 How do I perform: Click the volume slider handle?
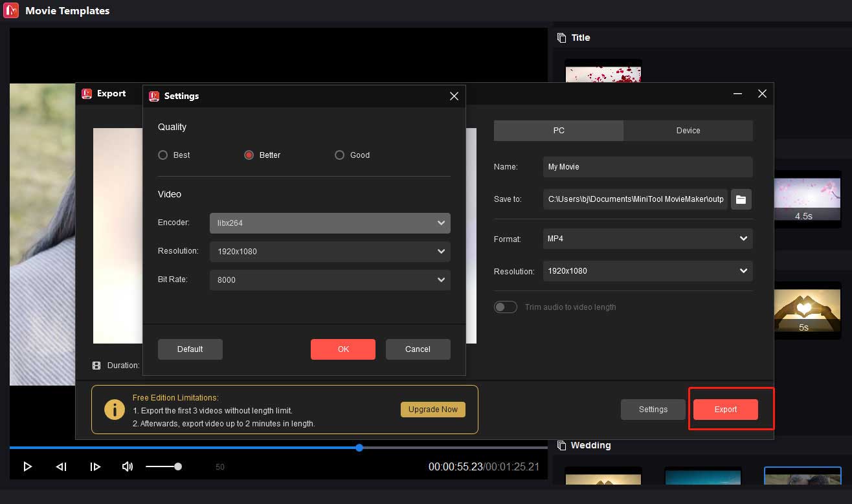pyautogui.click(x=178, y=466)
